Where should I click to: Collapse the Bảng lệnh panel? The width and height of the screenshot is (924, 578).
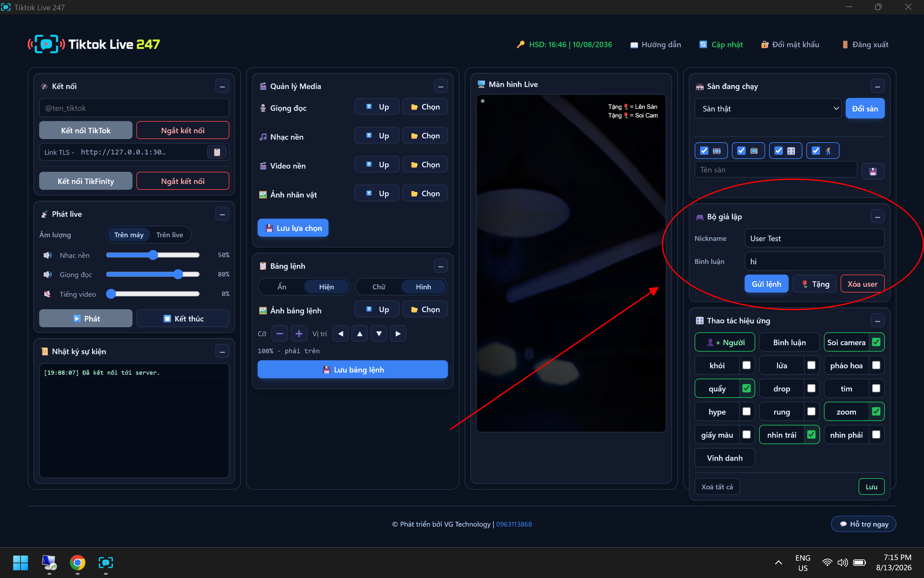pyautogui.click(x=441, y=266)
